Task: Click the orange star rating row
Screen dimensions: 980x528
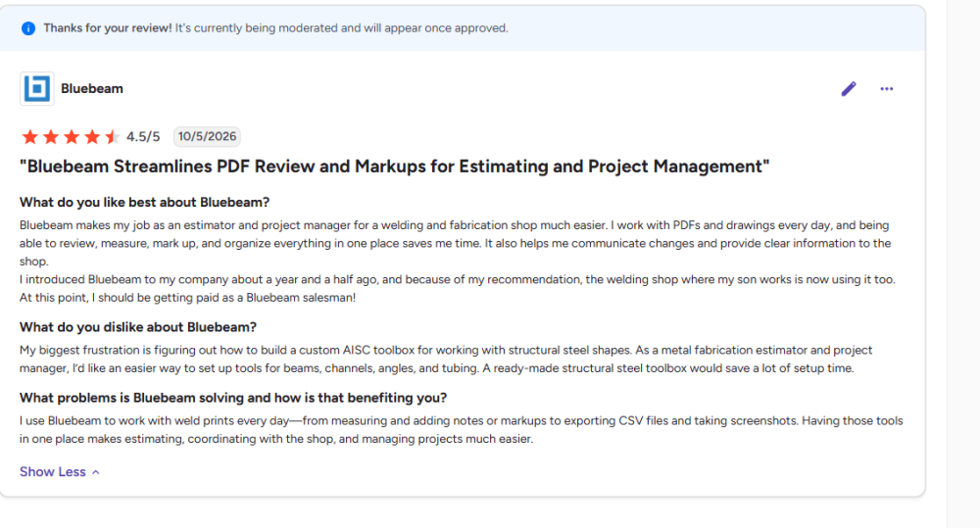Action: tap(70, 136)
